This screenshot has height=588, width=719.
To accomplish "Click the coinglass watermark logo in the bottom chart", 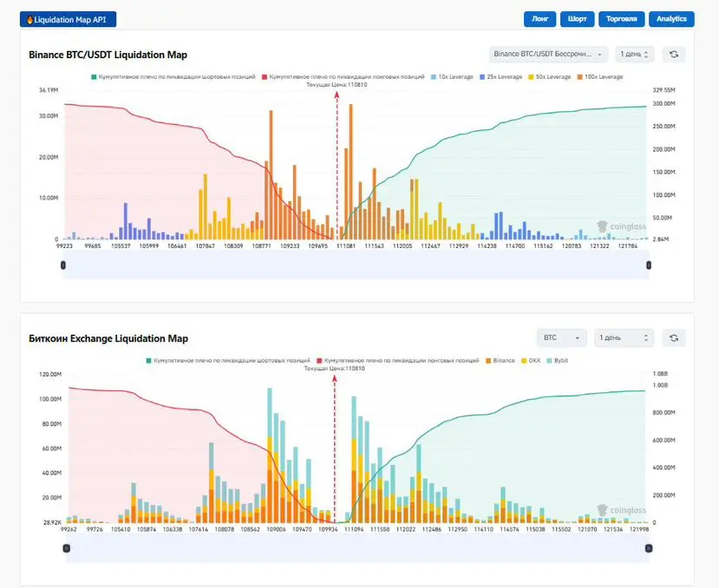I will pos(621,510).
